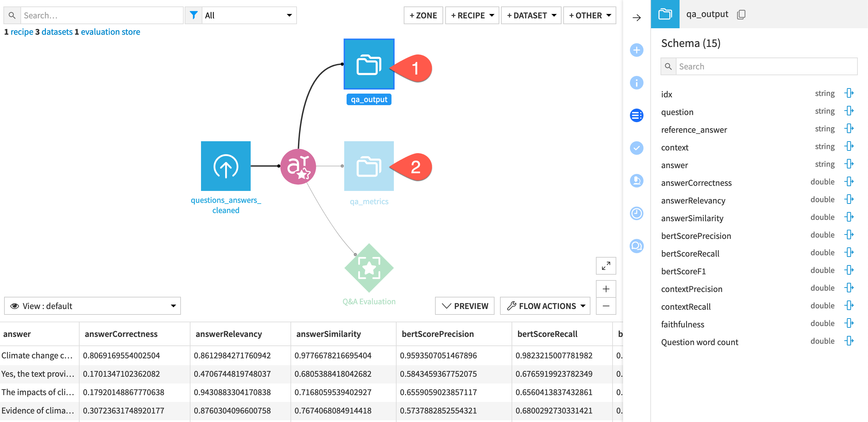Click the column icon for answerCorrectness
This screenshot has height=422, width=868.
click(x=849, y=182)
